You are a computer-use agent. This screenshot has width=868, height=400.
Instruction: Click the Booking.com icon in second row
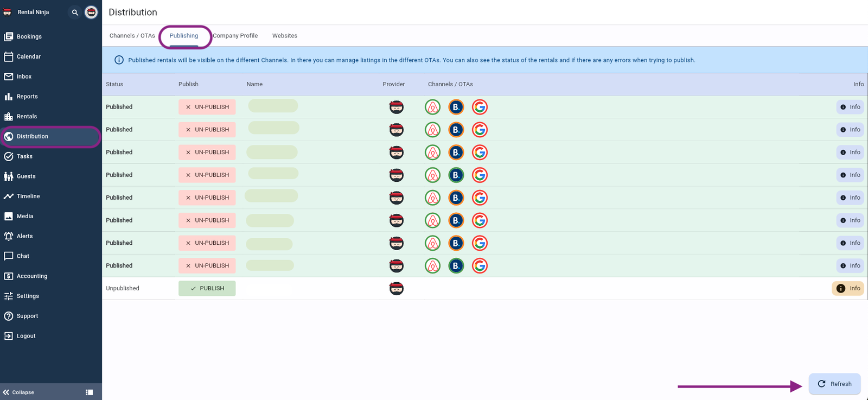click(x=456, y=130)
